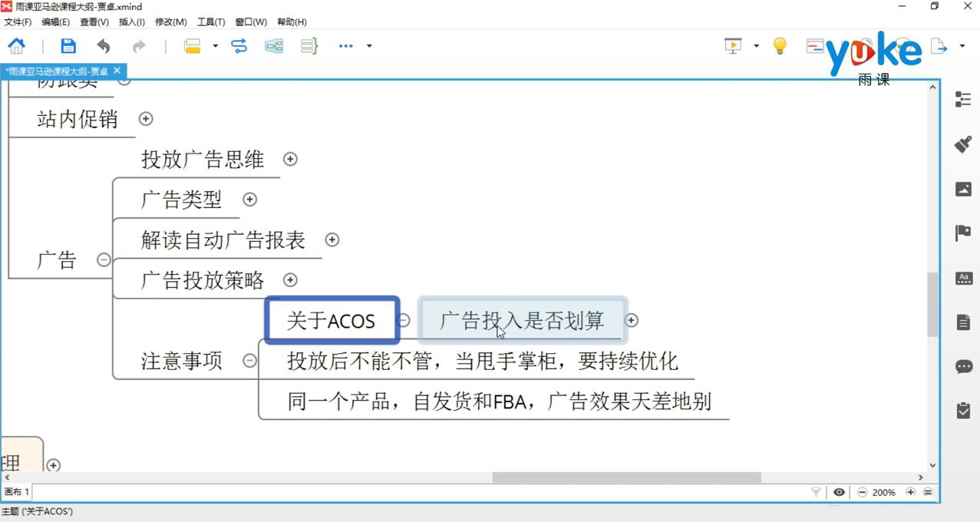980x522 pixels.
Task: Collapse the 注意事项 branch
Action: 249,360
